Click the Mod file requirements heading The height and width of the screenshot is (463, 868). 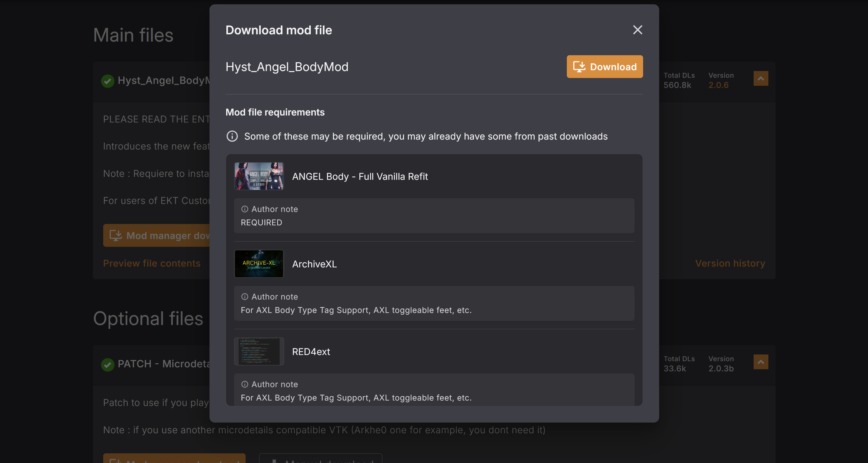pos(275,112)
